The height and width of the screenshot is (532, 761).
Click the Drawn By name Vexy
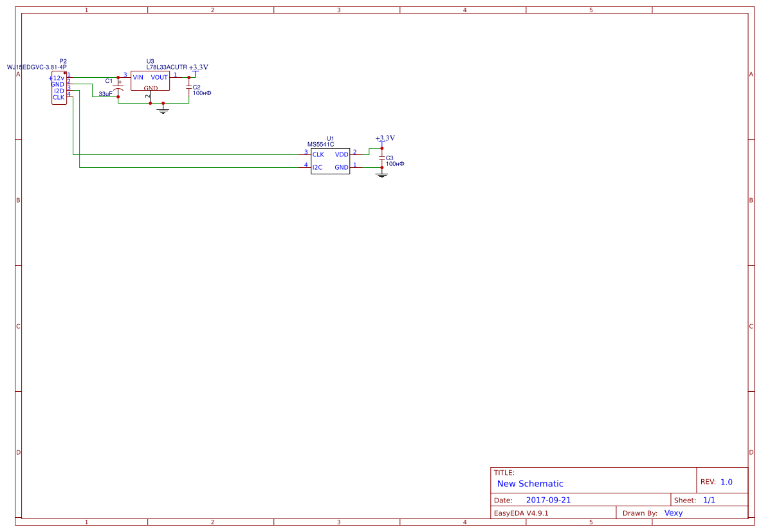pyautogui.click(x=673, y=513)
